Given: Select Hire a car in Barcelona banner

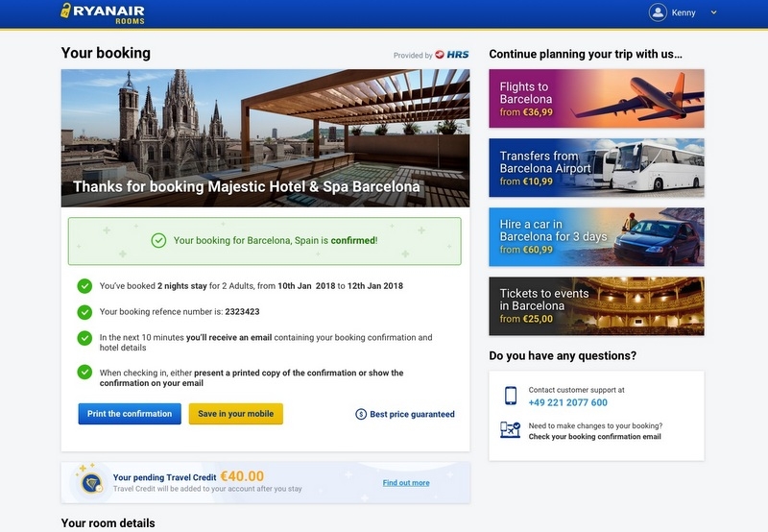Looking at the screenshot, I should pyautogui.click(x=596, y=237).
